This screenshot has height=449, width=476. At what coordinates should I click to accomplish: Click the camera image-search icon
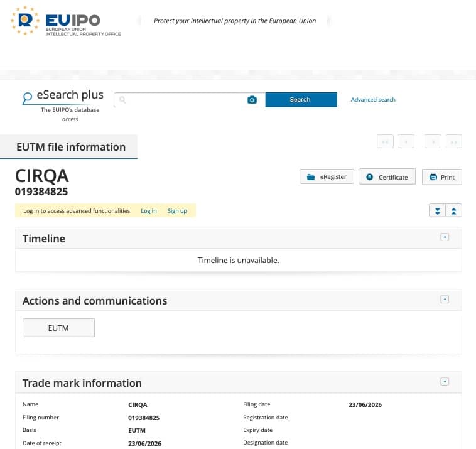click(x=252, y=100)
